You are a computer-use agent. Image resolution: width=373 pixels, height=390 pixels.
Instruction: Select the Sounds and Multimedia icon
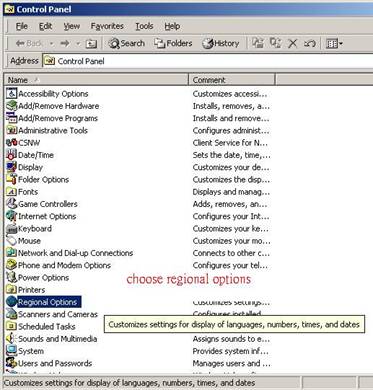pyautogui.click(x=12, y=339)
